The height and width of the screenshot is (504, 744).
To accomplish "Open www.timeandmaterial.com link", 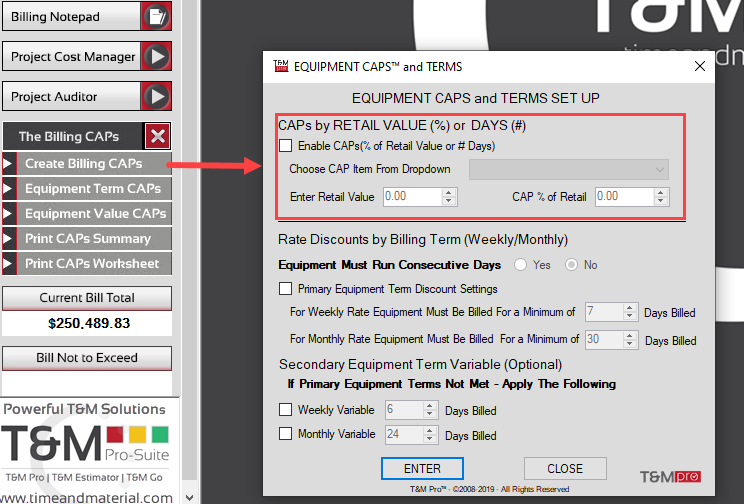I will coord(86,497).
